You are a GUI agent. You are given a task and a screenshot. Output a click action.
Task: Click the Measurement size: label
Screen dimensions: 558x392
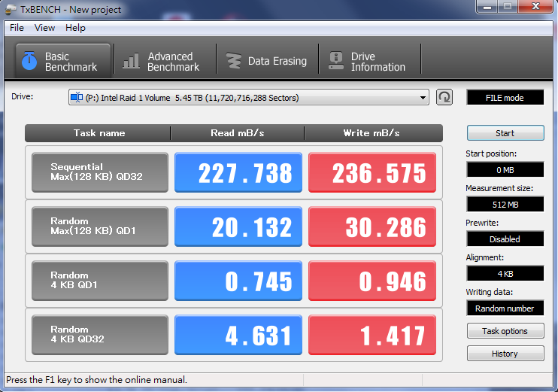click(x=499, y=188)
